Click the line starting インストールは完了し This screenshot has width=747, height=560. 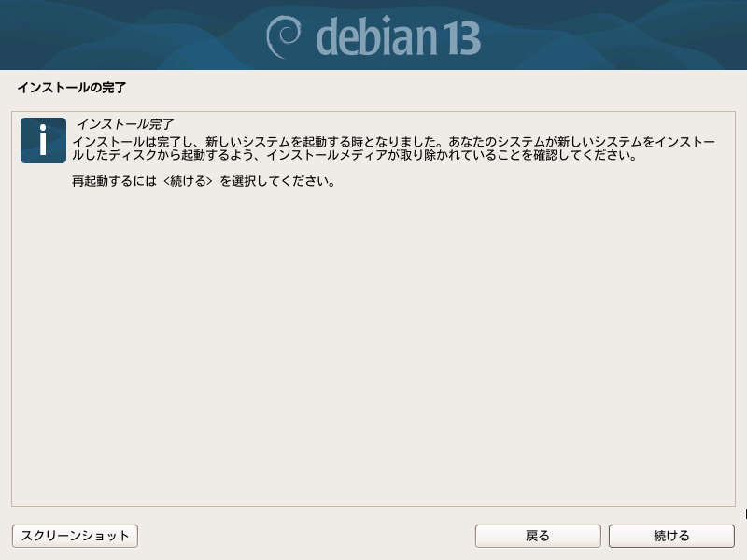pos(393,142)
